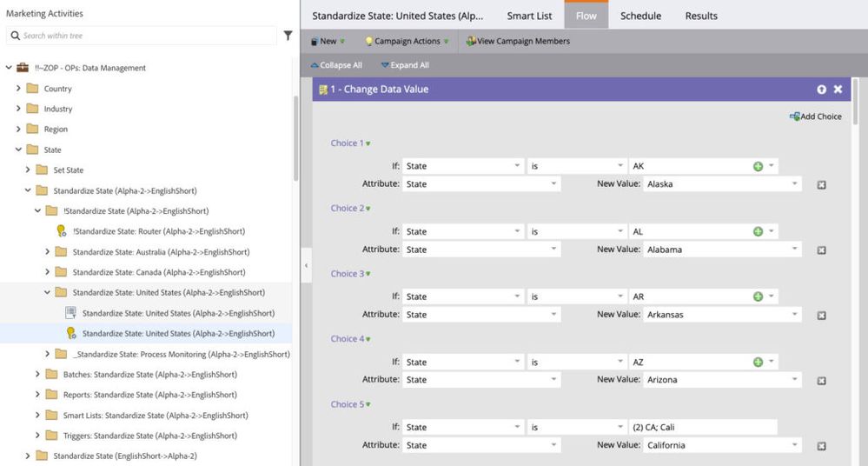Collapse the State folder
Screen dimensions: 868x466
(x=18, y=150)
